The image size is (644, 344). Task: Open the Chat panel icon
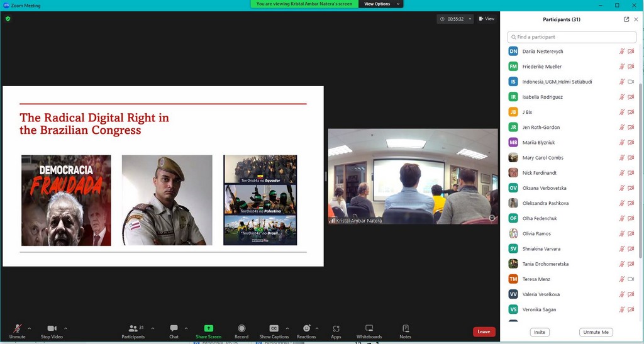point(174,329)
